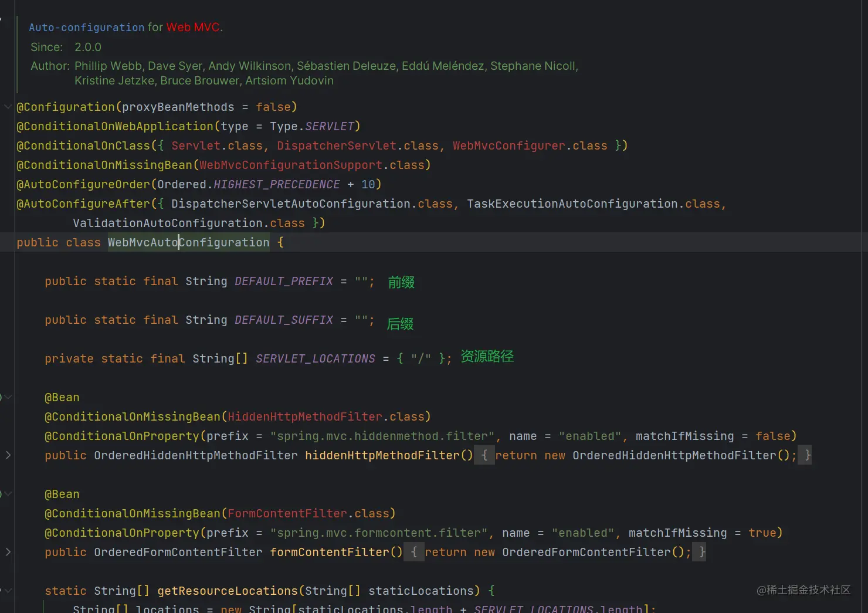
Task: Click WebMvcConfigurer.class reference
Action: pyautogui.click(x=530, y=145)
